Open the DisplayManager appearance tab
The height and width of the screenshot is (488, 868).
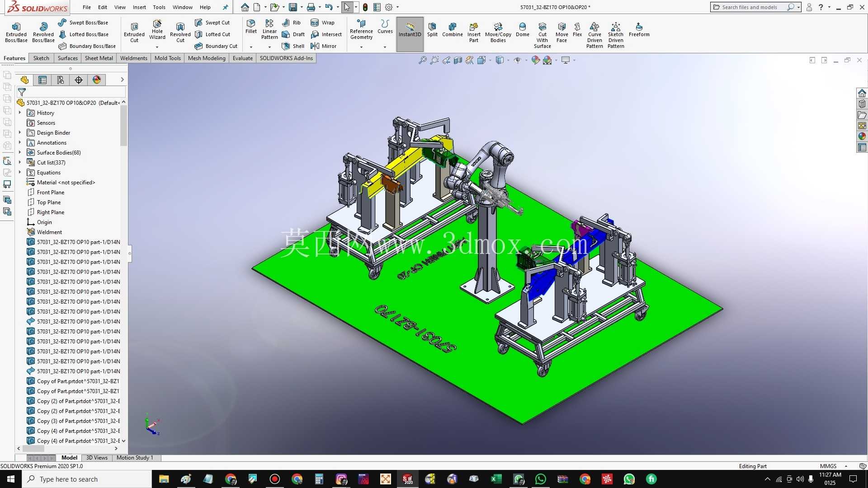(x=97, y=80)
